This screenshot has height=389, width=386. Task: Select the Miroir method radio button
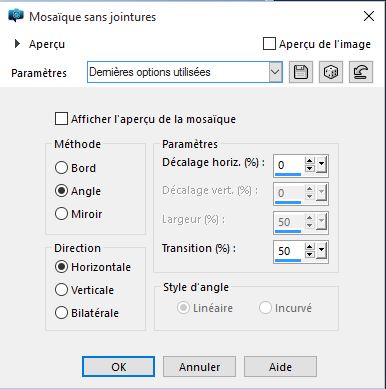61,214
